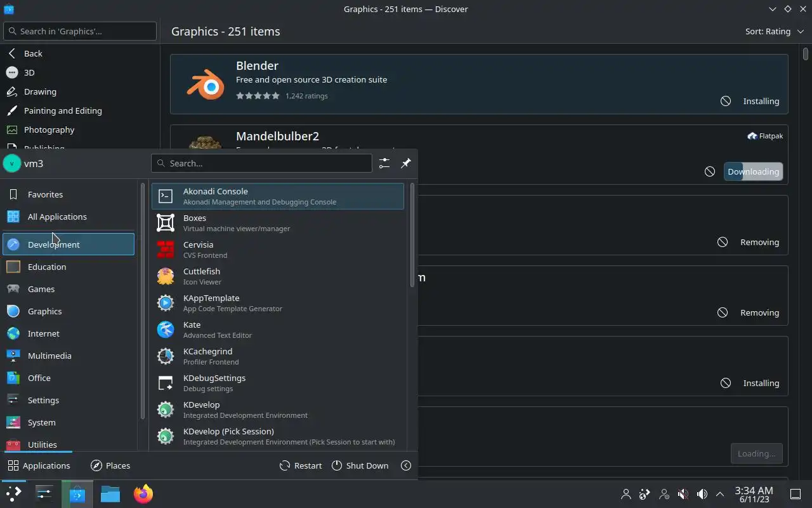This screenshot has height=508, width=812.
Task: Cancel the Mandelbulber2 download
Action: (710, 171)
